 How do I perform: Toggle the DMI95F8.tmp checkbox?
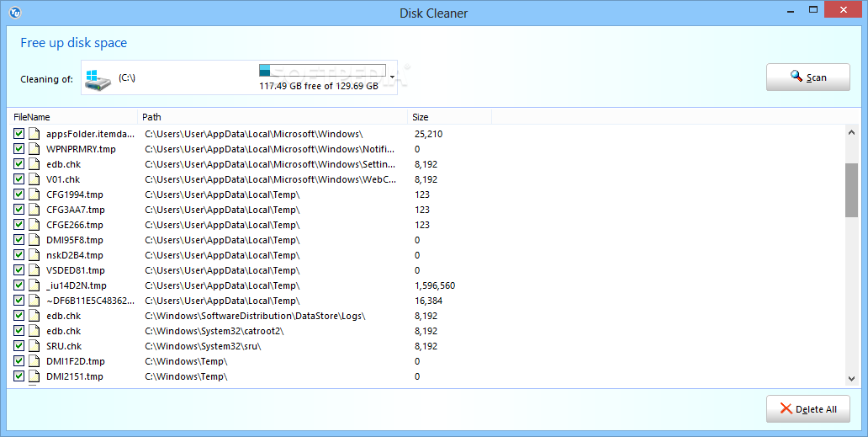[x=19, y=240]
